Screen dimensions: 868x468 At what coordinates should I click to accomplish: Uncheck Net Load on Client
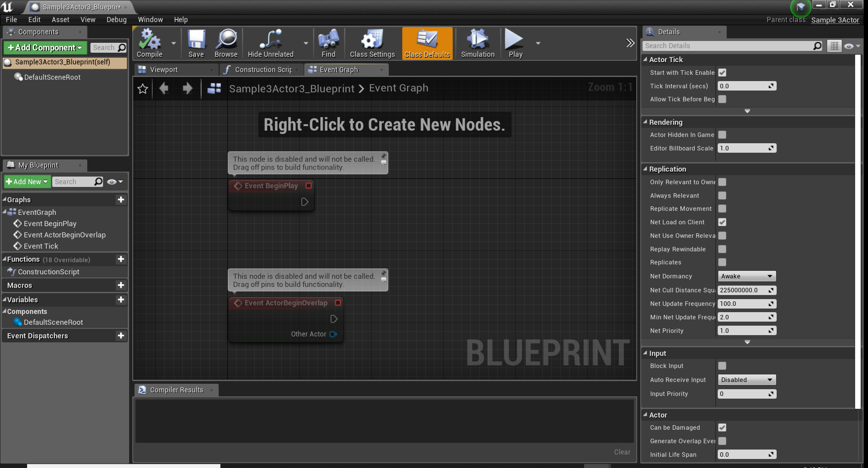722,222
